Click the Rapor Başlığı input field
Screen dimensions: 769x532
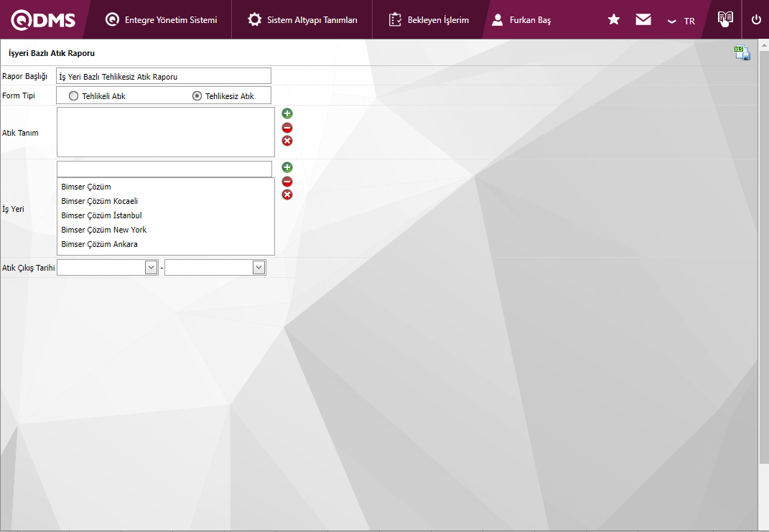(164, 76)
